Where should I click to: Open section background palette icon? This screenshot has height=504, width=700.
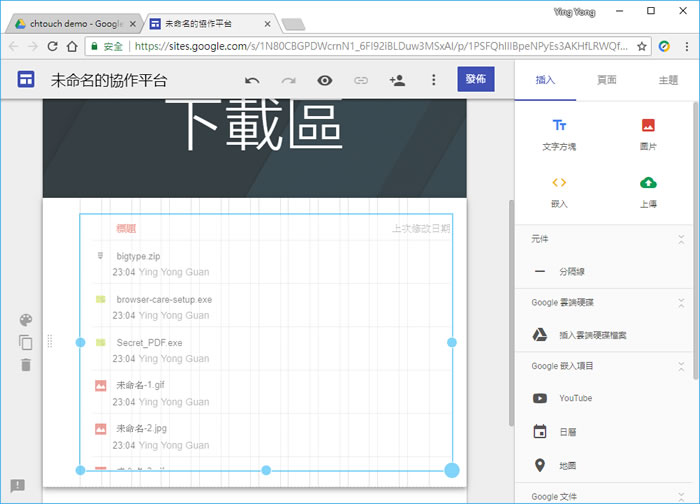coord(26,320)
